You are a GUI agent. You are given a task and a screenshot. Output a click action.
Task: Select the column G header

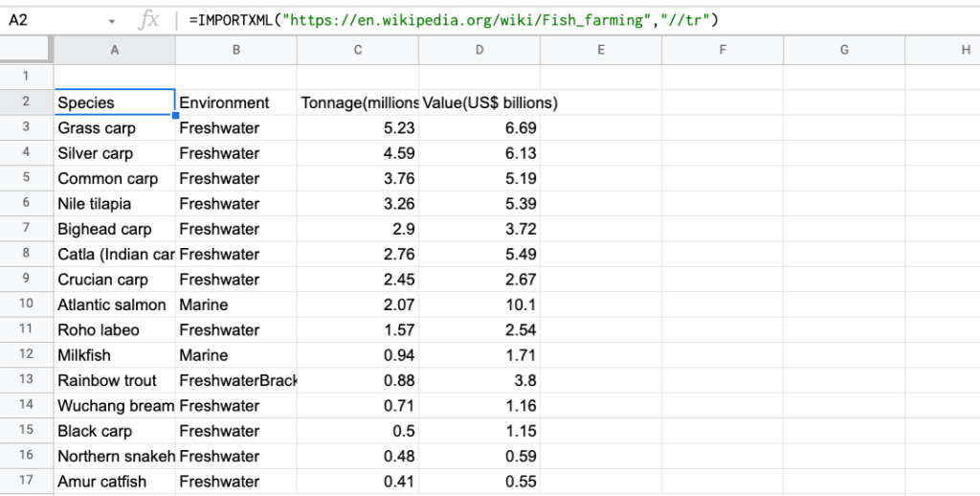(844, 50)
